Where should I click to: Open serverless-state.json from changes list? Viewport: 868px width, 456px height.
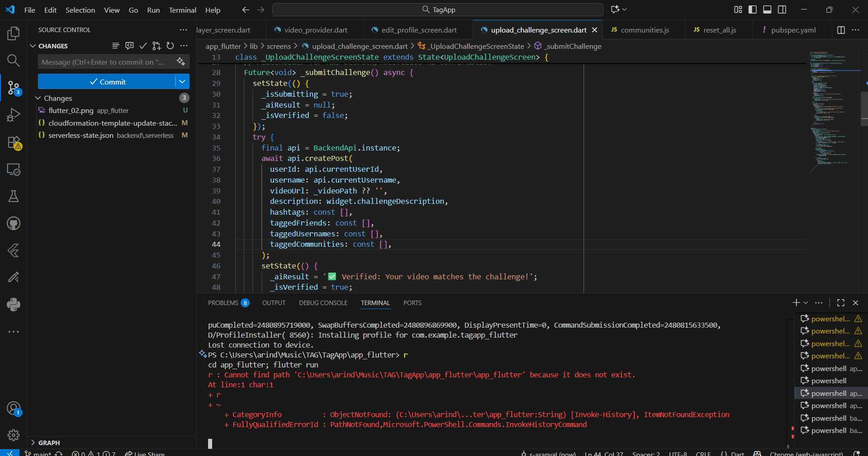[x=81, y=135]
